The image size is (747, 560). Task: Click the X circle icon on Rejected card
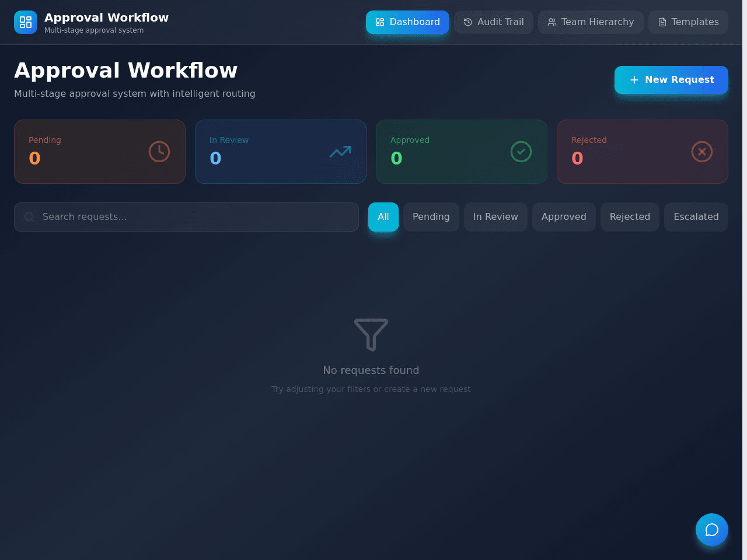(x=702, y=152)
